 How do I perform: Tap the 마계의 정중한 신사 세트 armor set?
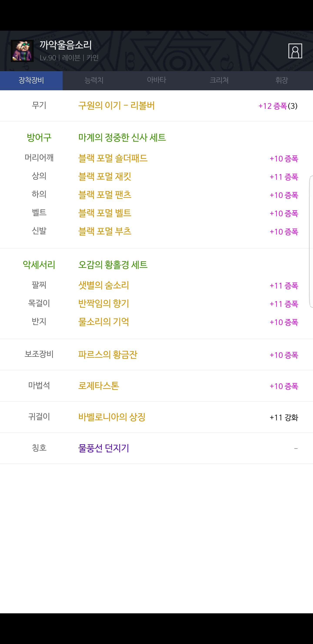[122, 138]
